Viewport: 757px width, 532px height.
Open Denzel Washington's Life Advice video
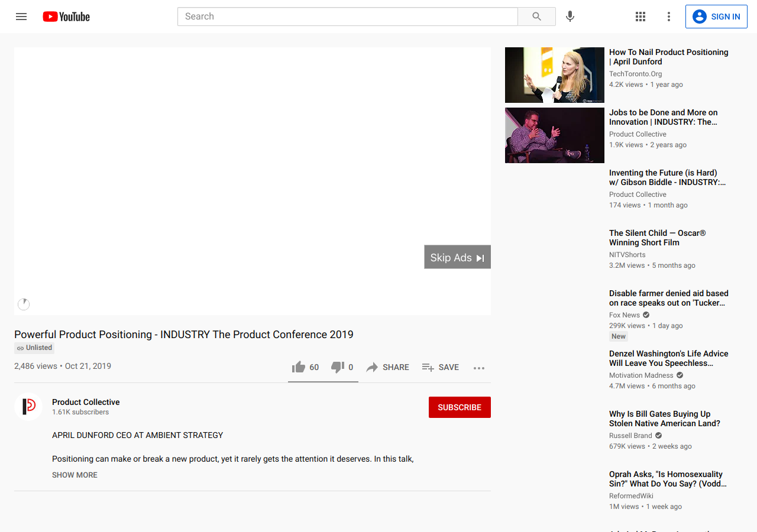[x=669, y=358]
